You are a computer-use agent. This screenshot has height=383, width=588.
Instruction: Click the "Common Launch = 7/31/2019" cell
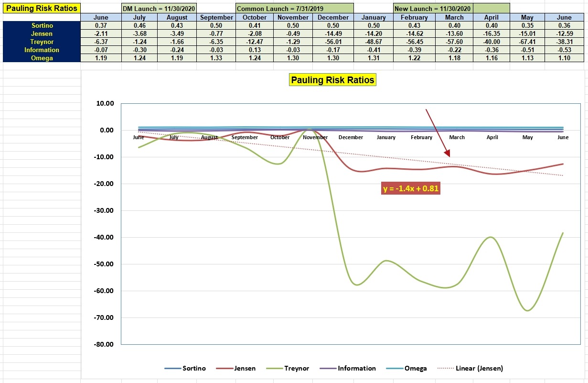tap(295, 9)
